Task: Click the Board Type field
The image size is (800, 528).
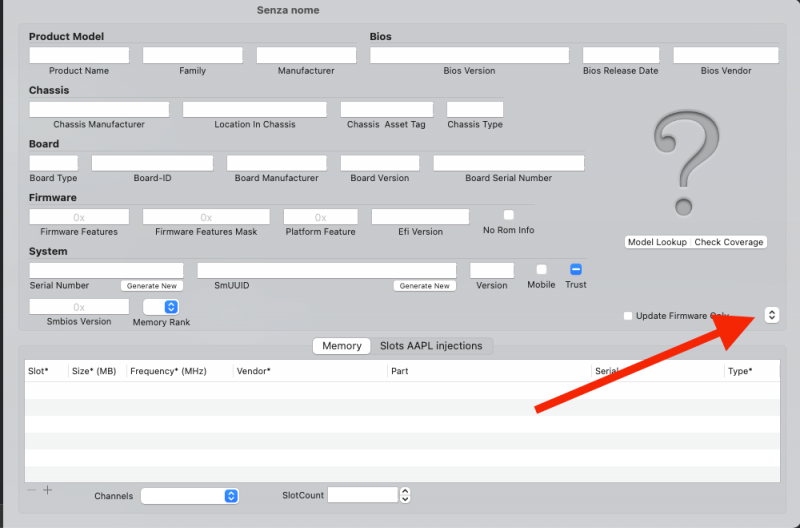Action: (x=54, y=163)
